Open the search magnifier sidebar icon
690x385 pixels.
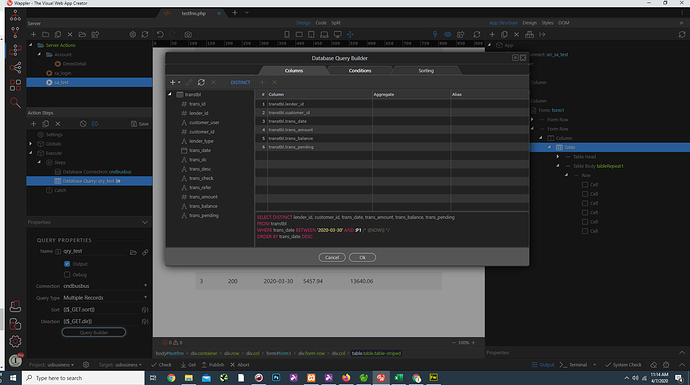click(x=15, y=103)
